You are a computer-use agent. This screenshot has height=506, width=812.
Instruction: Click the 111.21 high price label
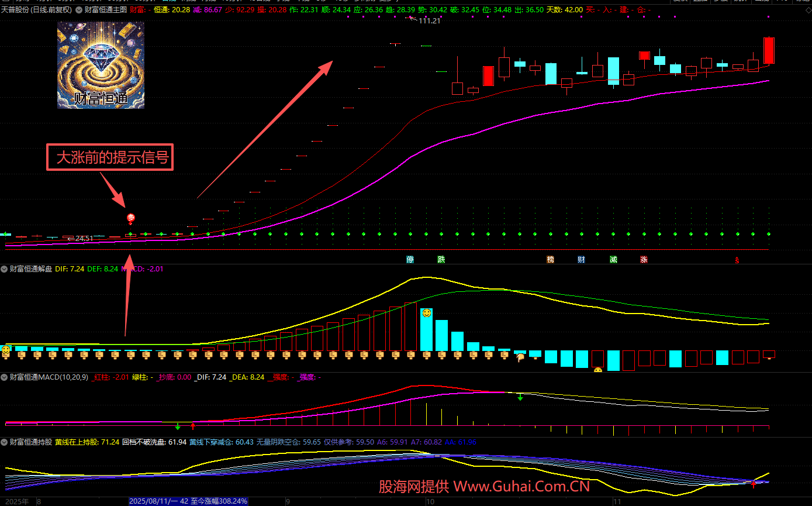point(429,20)
